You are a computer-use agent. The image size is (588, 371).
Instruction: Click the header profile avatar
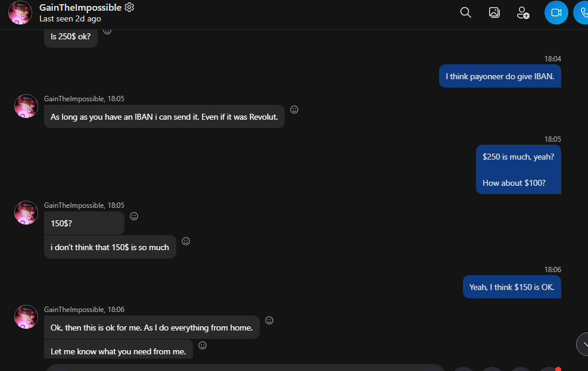click(x=20, y=13)
